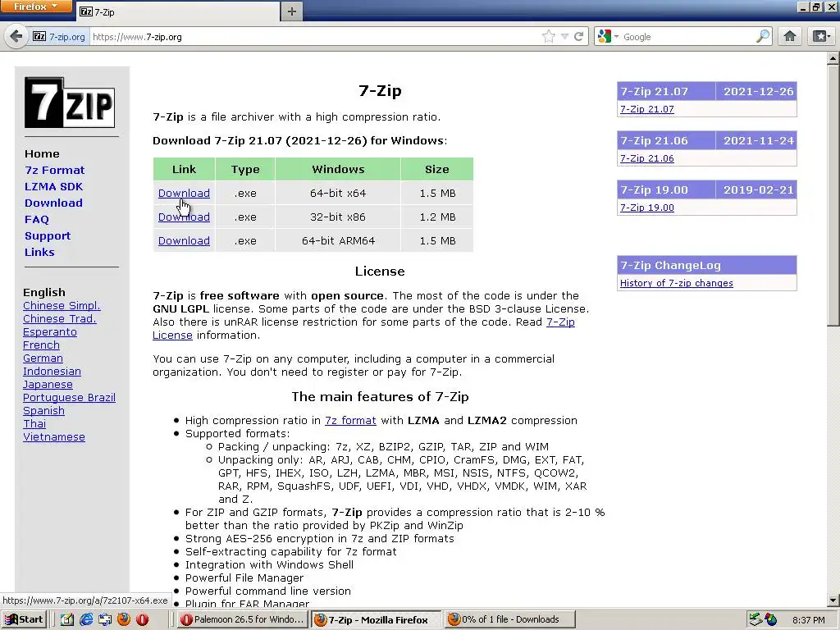The image size is (840, 630).
Task: Open FAQ in the sidebar
Action: coord(36,220)
